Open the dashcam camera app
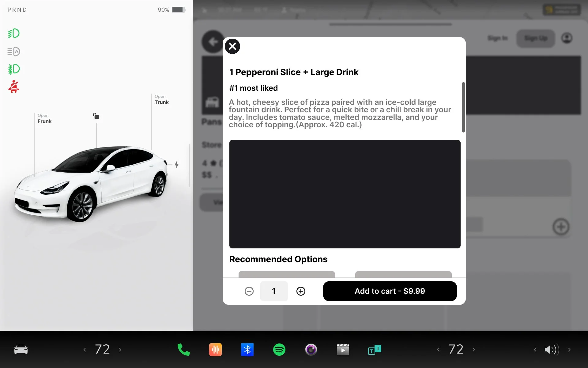This screenshot has height=368, width=588. (311, 350)
